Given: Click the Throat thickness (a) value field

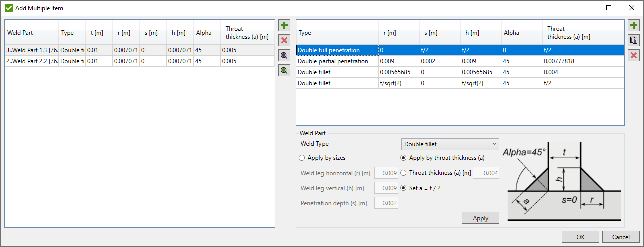Looking at the screenshot, I should (x=485, y=173).
